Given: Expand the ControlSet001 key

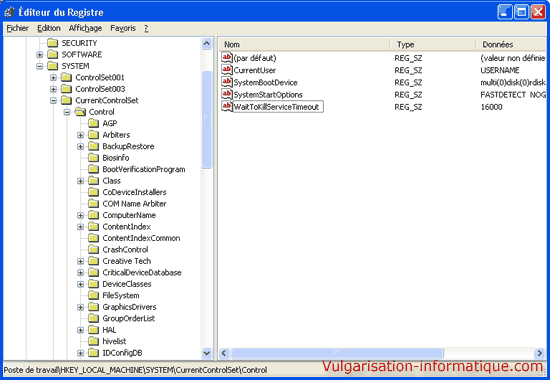Looking at the screenshot, I should coord(53,78).
